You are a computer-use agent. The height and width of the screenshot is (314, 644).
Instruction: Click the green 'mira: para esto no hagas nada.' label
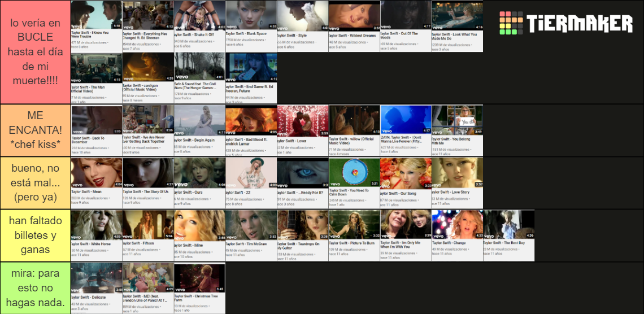(x=36, y=288)
